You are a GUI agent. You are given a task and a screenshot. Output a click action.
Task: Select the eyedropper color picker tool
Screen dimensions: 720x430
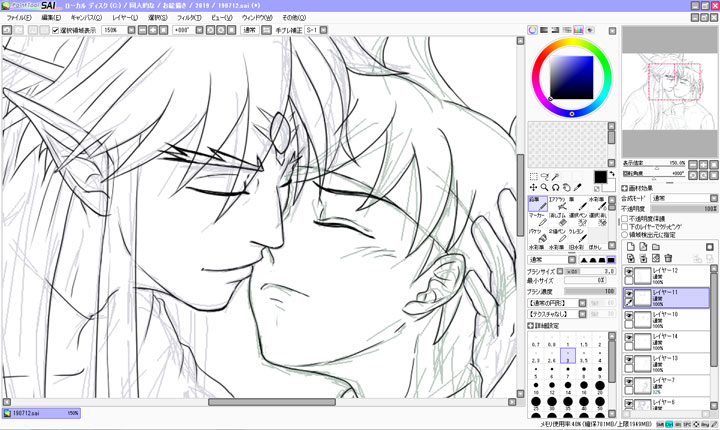coord(577,187)
